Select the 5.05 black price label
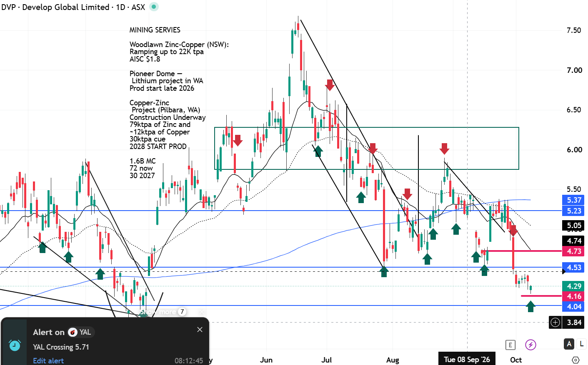The image size is (588, 365). click(x=574, y=226)
